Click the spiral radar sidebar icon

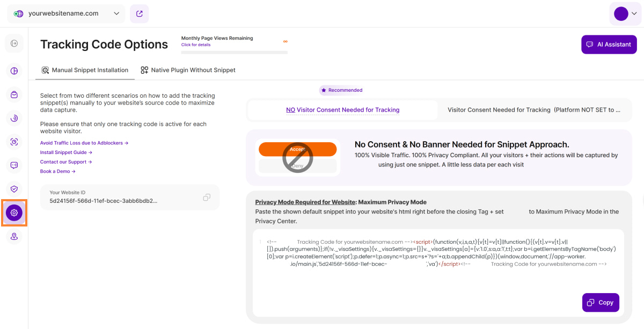(14, 118)
